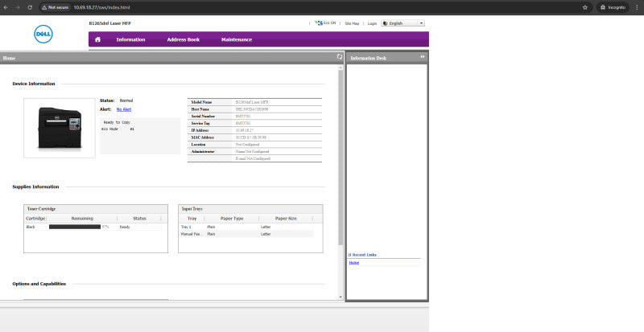Click the browser back arrow
644x332 pixels.
[6, 7]
